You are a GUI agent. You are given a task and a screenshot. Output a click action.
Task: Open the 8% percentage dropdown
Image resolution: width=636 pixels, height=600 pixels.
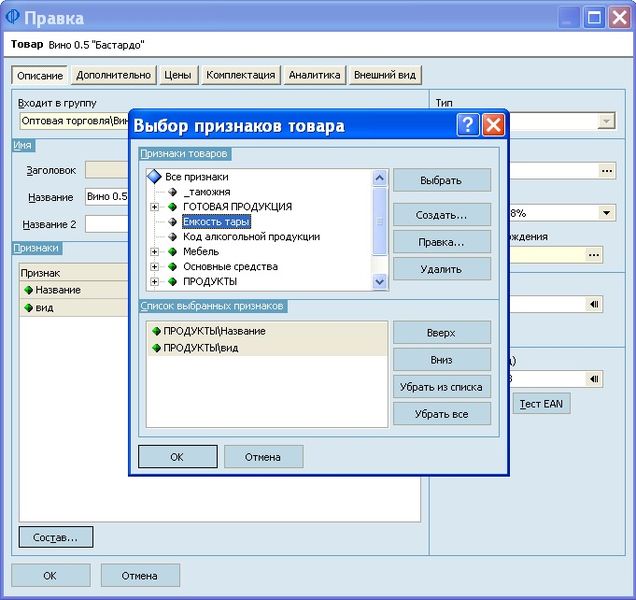606,213
